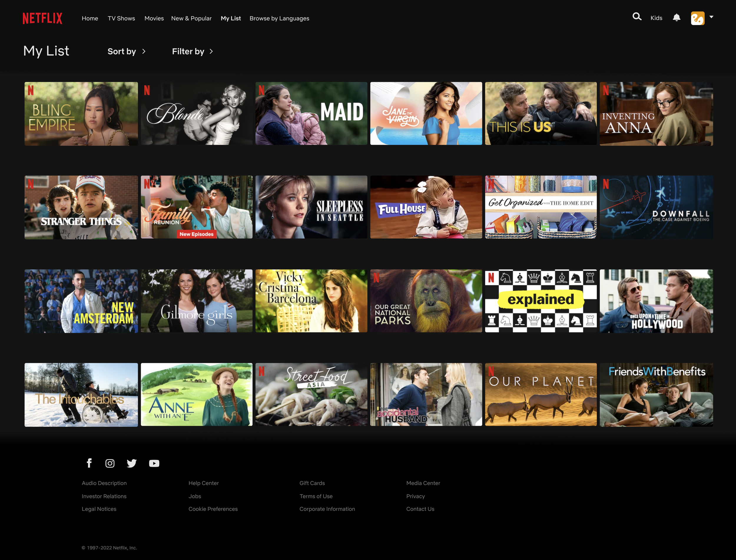Go to the Home menu item
Image resolution: width=736 pixels, height=560 pixels.
click(90, 18)
